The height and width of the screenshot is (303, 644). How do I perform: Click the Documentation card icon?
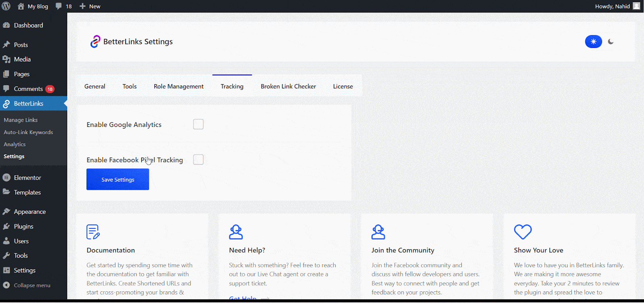coord(93,232)
